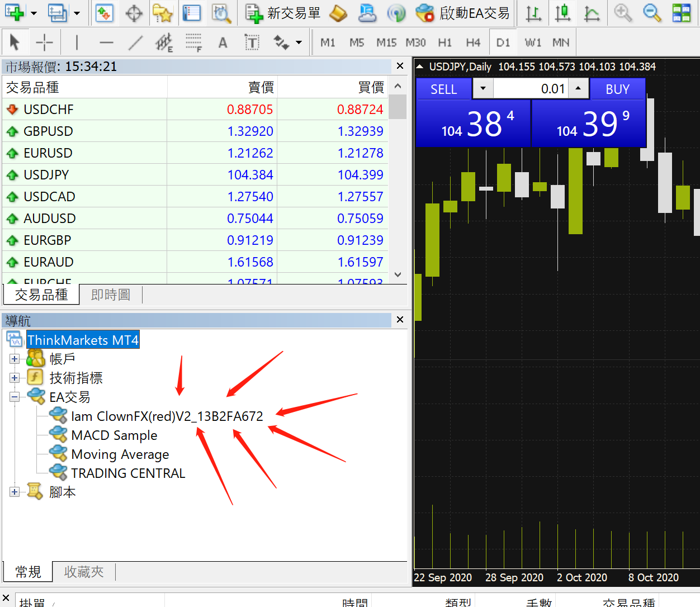This screenshot has height=607, width=700.
Task: Click the 0.01 volume input field
Action: tap(531, 88)
